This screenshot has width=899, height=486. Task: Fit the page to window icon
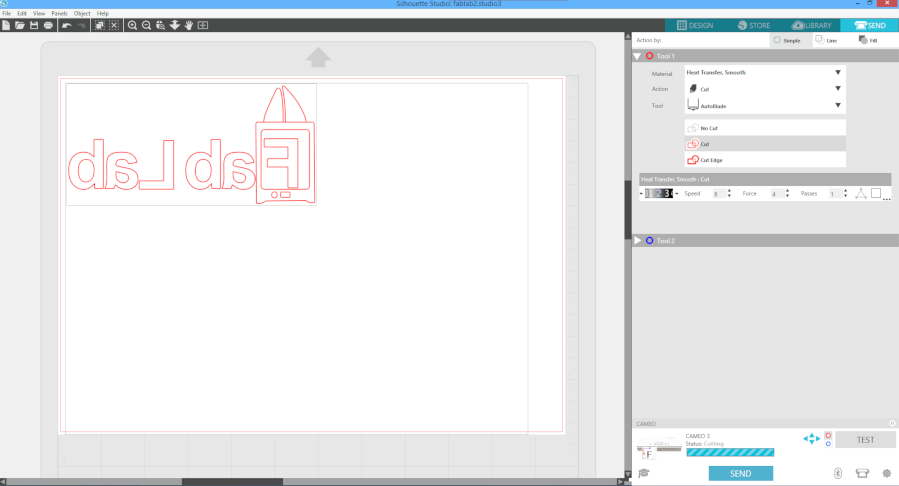click(x=203, y=25)
